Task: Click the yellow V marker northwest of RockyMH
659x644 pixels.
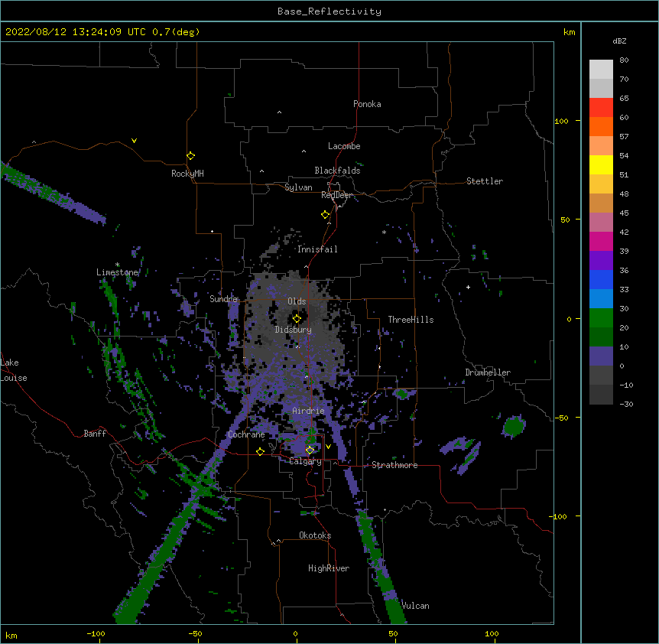Action: pos(134,141)
